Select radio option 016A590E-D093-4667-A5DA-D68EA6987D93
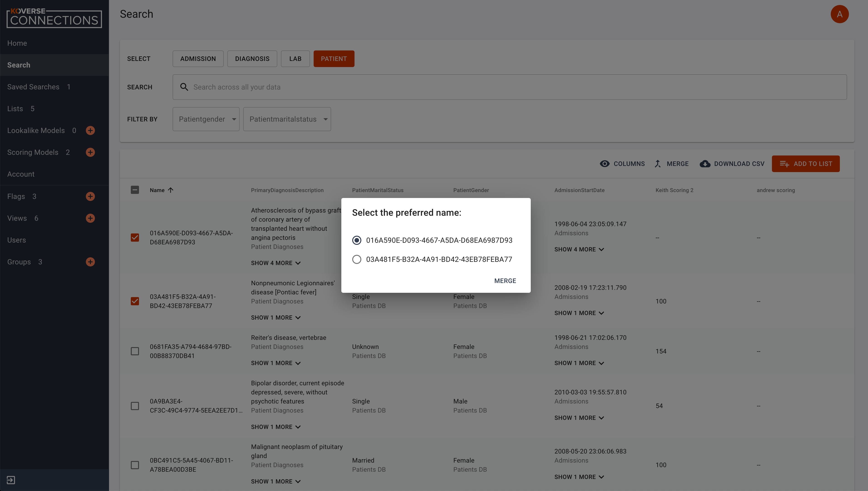868x491 pixels. (x=357, y=240)
